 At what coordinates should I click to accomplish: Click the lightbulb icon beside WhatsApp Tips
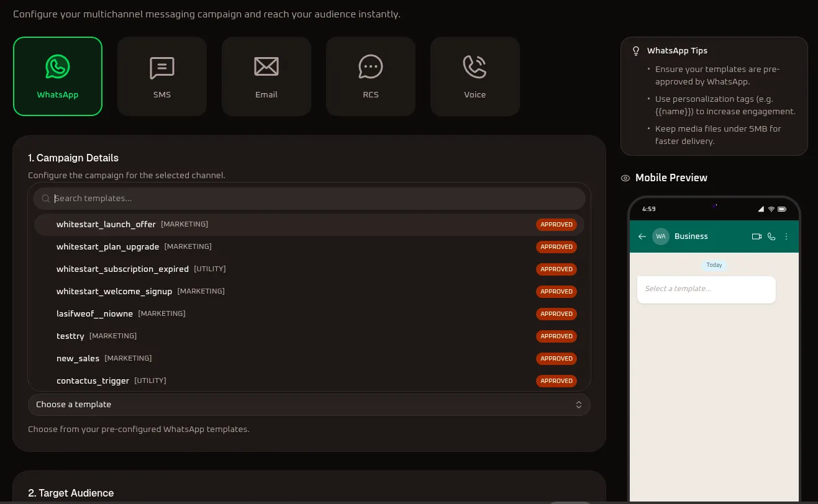[636, 51]
